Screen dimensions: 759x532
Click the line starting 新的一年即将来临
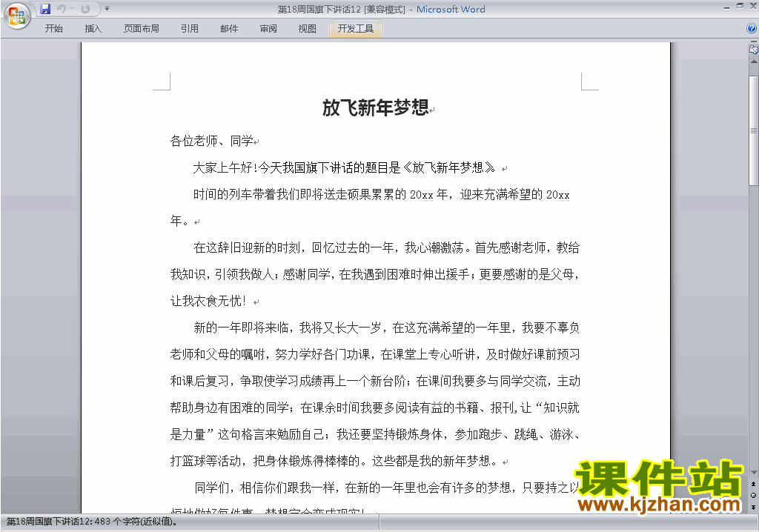click(386, 327)
